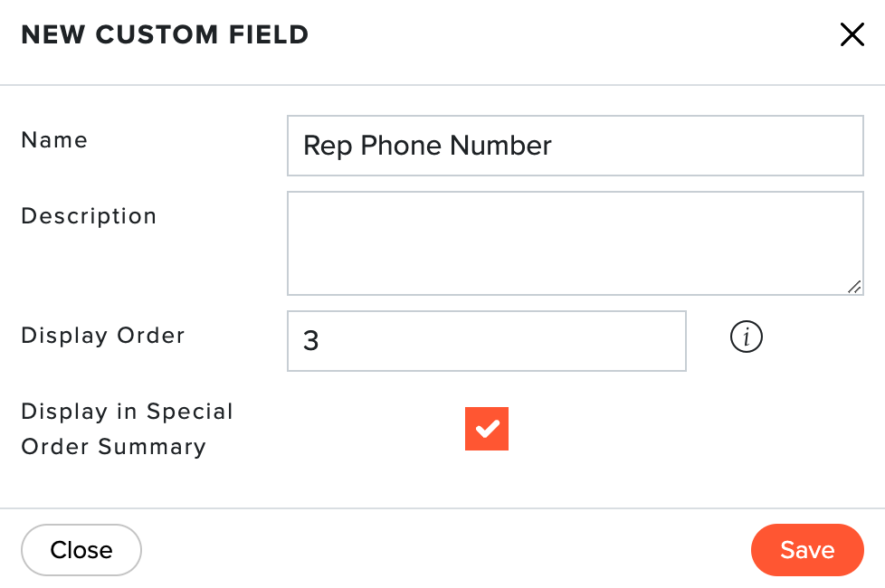This screenshot has height=588, width=885.
Task: Click the Name field label
Action: [54, 140]
